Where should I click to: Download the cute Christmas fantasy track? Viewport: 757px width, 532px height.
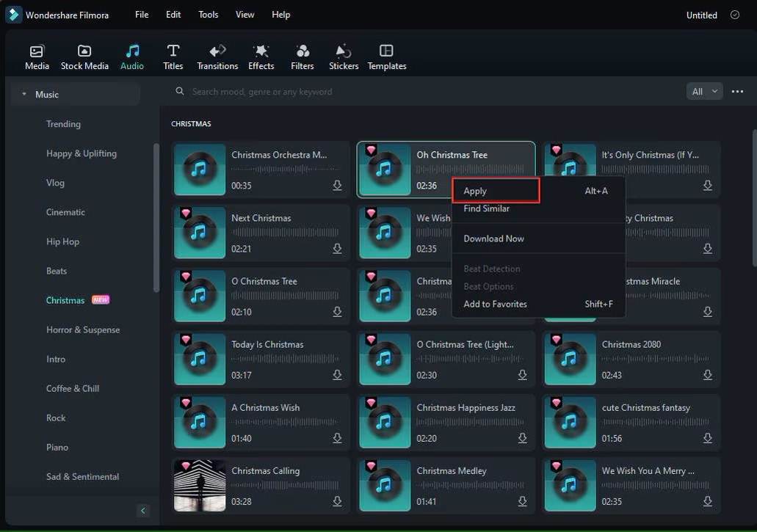707,438
